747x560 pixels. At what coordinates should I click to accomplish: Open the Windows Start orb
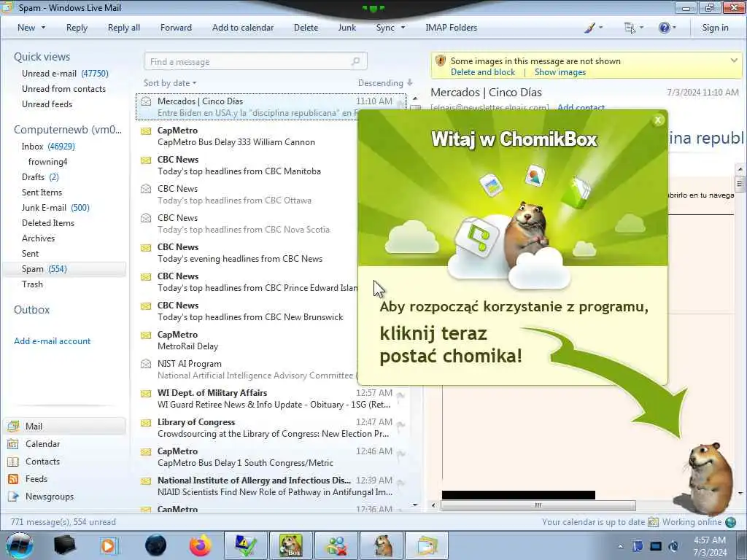[x=20, y=545]
